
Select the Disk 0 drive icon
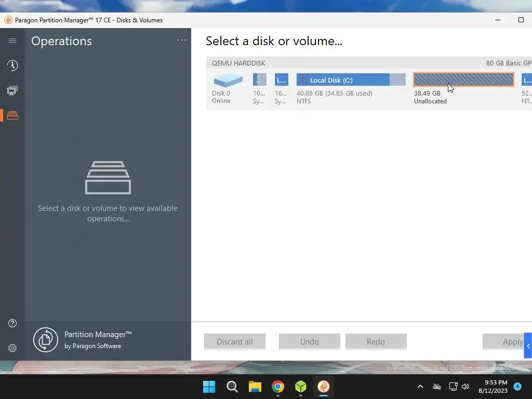point(228,80)
